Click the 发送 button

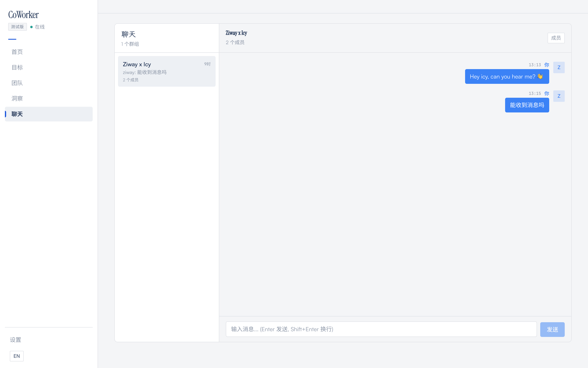[552, 330]
